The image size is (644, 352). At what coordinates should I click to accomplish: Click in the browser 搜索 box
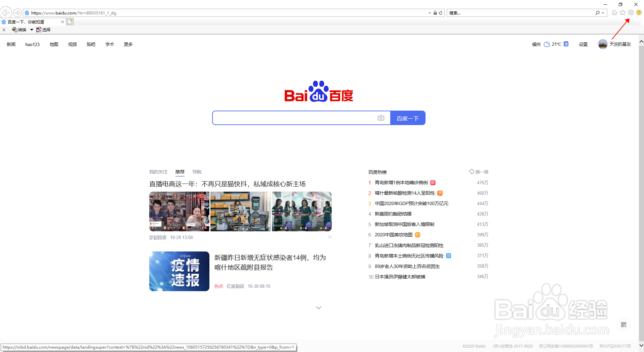(x=520, y=13)
